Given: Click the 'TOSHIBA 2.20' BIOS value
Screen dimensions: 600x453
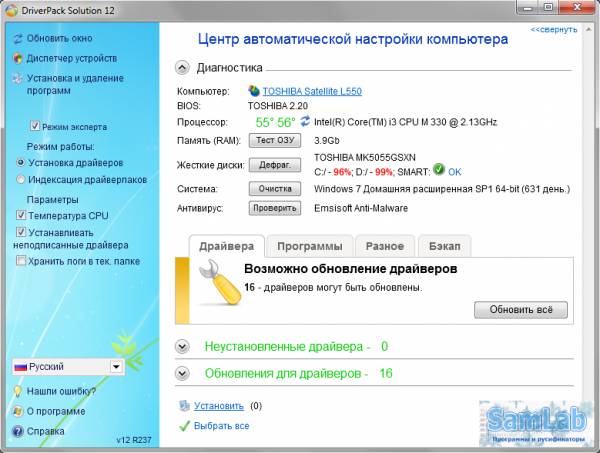Looking at the screenshot, I should 278,106.
